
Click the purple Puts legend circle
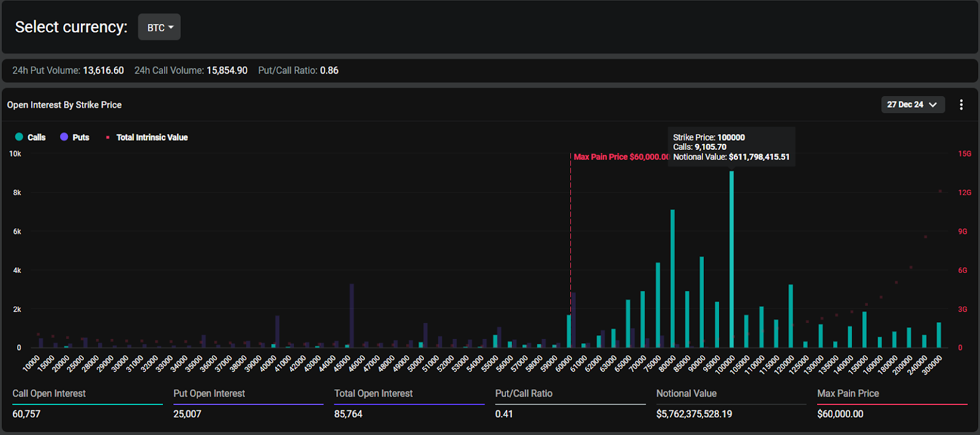64,137
